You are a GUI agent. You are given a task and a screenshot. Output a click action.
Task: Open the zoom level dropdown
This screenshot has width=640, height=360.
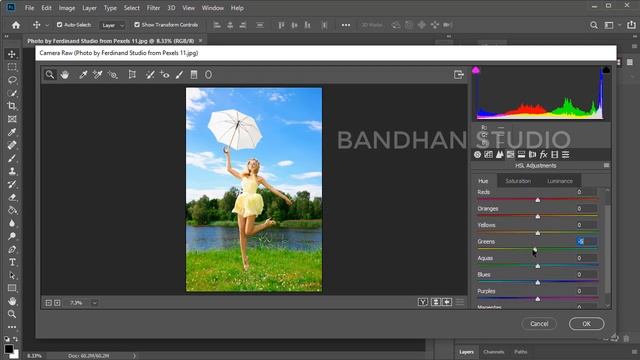(94, 303)
